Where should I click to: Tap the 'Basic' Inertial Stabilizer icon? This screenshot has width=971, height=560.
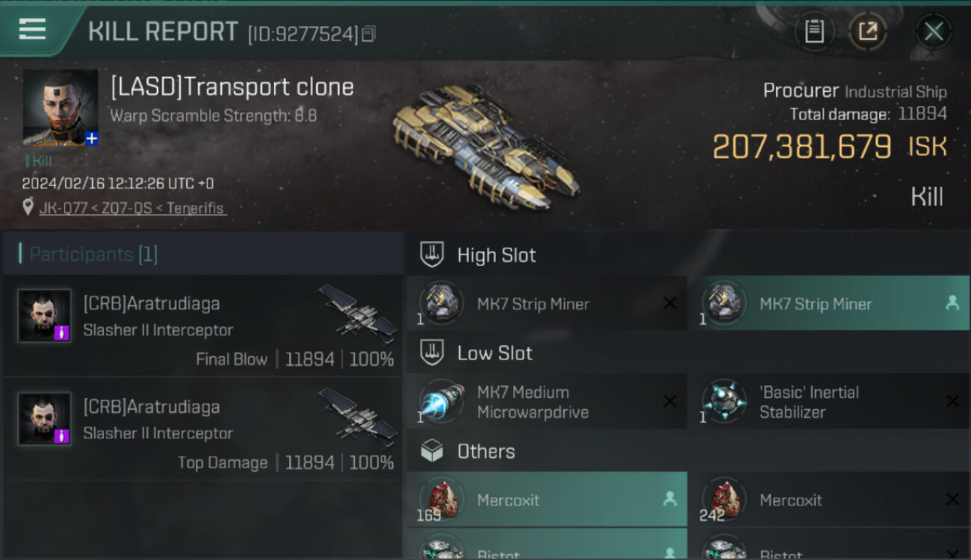[724, 401]
